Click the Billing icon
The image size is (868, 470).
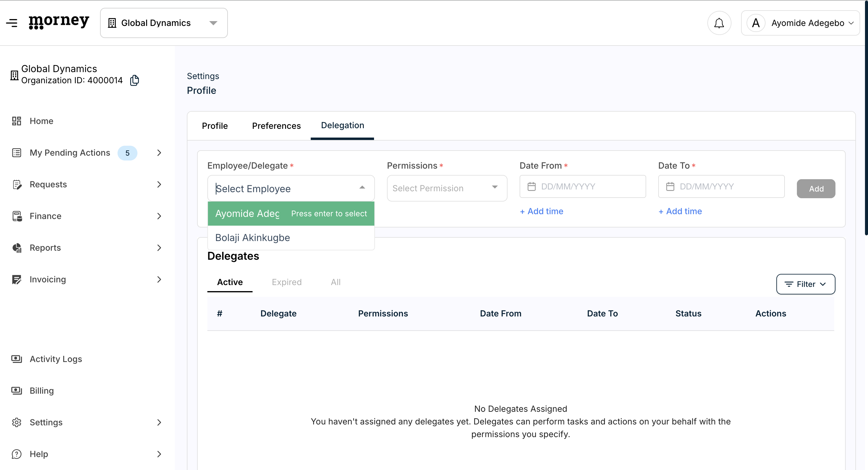click(x=17, y=391)
